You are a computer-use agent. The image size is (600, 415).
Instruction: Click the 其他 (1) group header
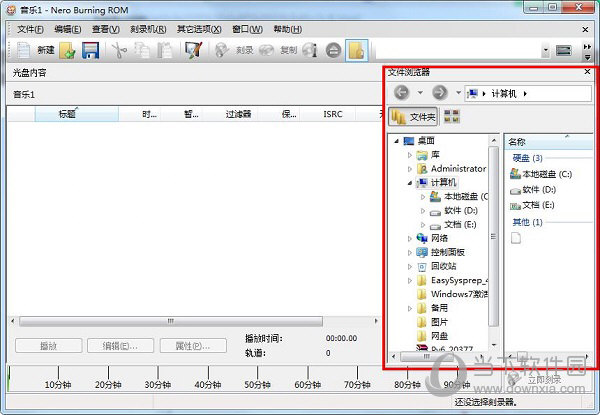coord(527,222)
